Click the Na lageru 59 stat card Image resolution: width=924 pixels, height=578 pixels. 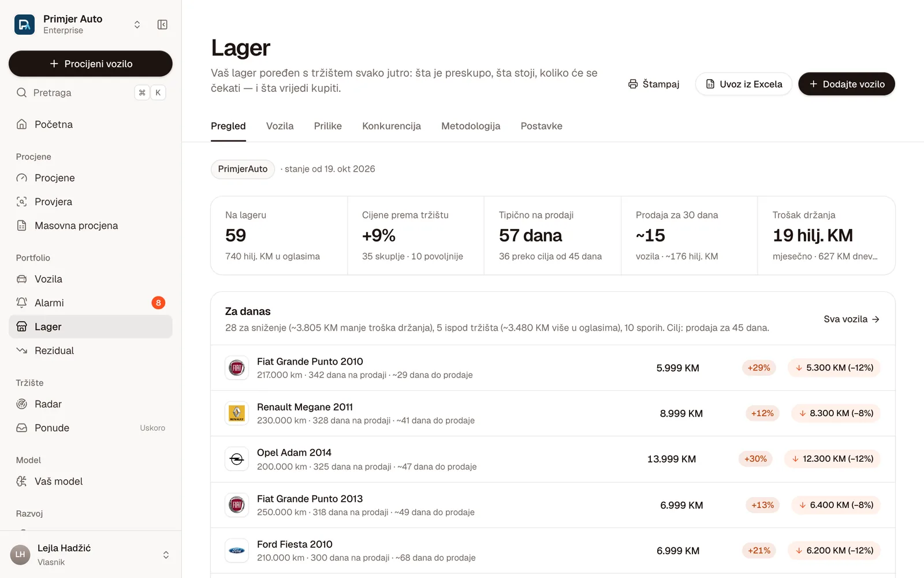coord(279,235)
